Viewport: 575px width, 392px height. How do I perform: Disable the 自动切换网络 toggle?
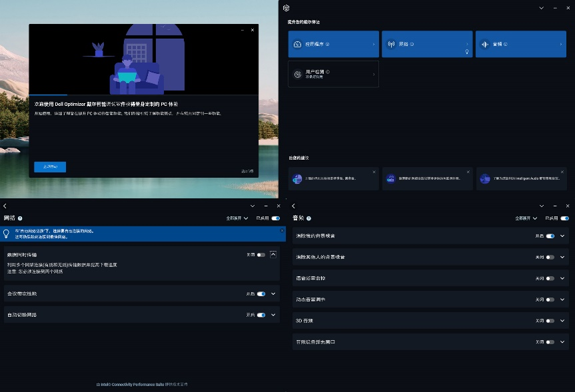261,315
